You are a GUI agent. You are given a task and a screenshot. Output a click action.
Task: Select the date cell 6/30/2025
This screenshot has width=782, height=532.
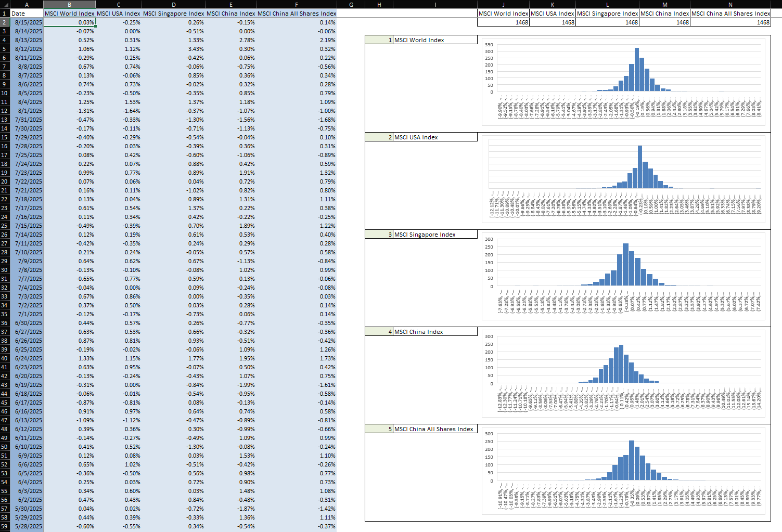click(x=27, y=323)
